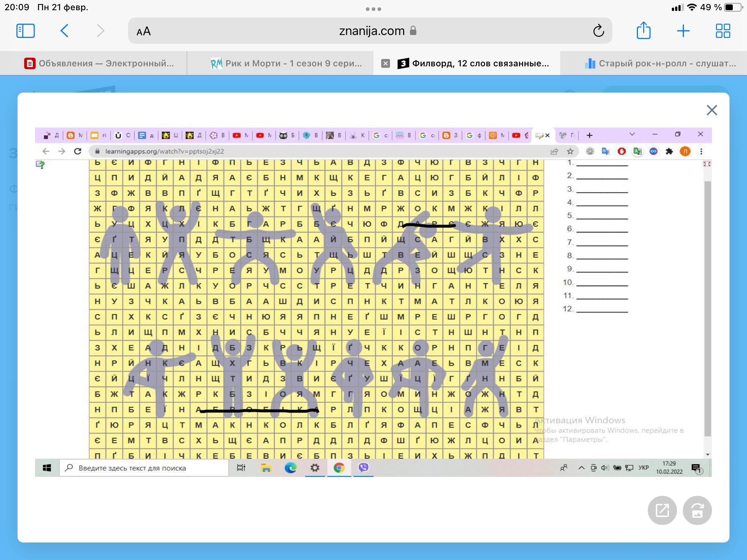Open AA reader text options

pyautogui.click(x=144, y=31)
